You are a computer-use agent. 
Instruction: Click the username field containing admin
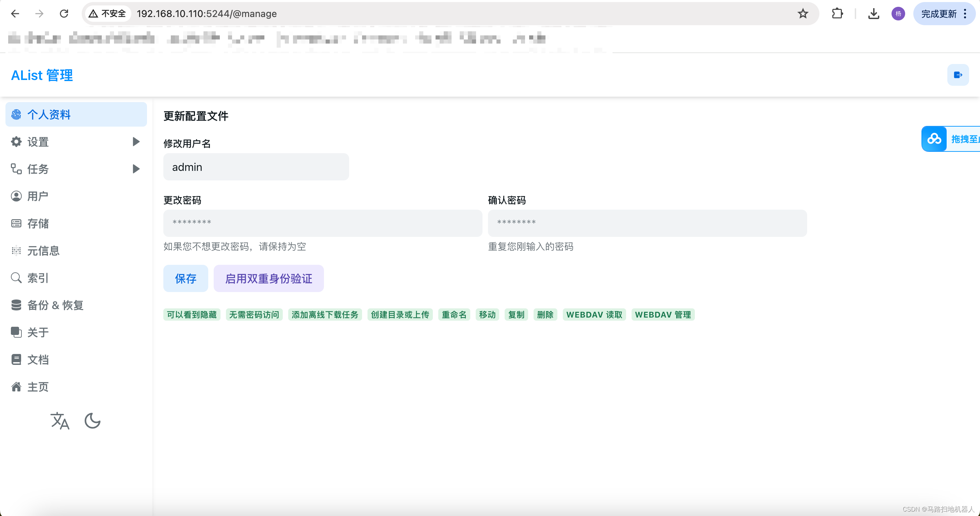tap(256, 167)
